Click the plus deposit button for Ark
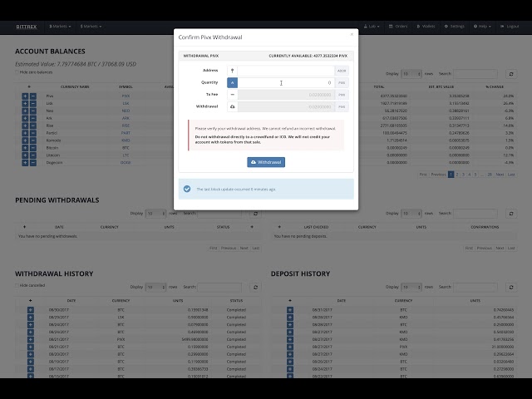This screenshot has height=399, width=532. pyautogui.click(x=25, y=118)
